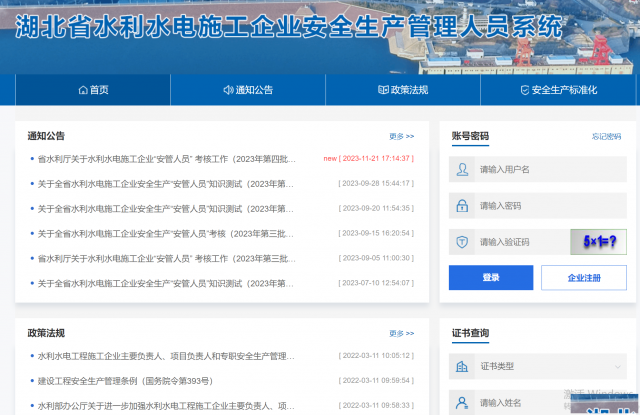Image resolution: width=640 pixels, height=415 pixels.
Task: Click the 政策法规 panel heading
Action: [x=46, y=333]
